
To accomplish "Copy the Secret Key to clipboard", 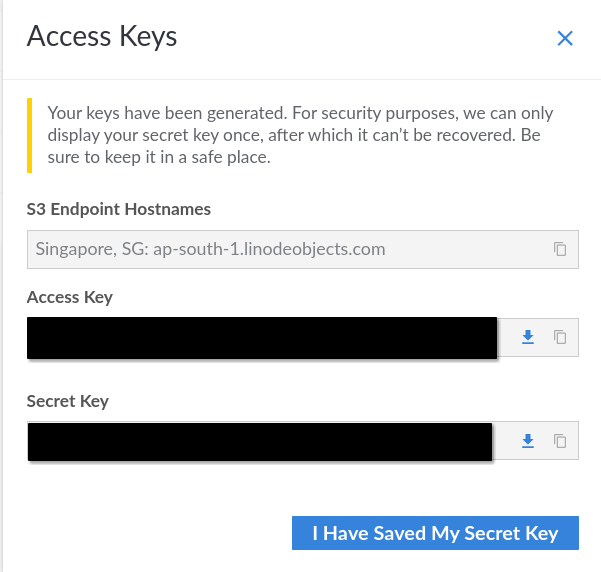I will 560,441.
